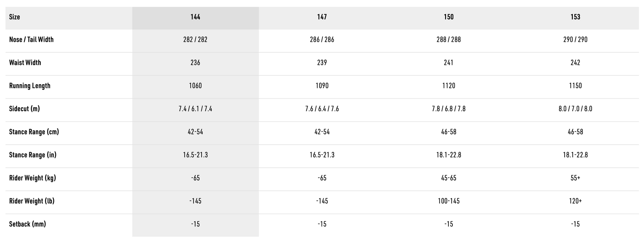This screenshot has width=644, height=239.
Task: Click the rider weight value 45-65
Action: pyautogui.click(x=448, y=178)
